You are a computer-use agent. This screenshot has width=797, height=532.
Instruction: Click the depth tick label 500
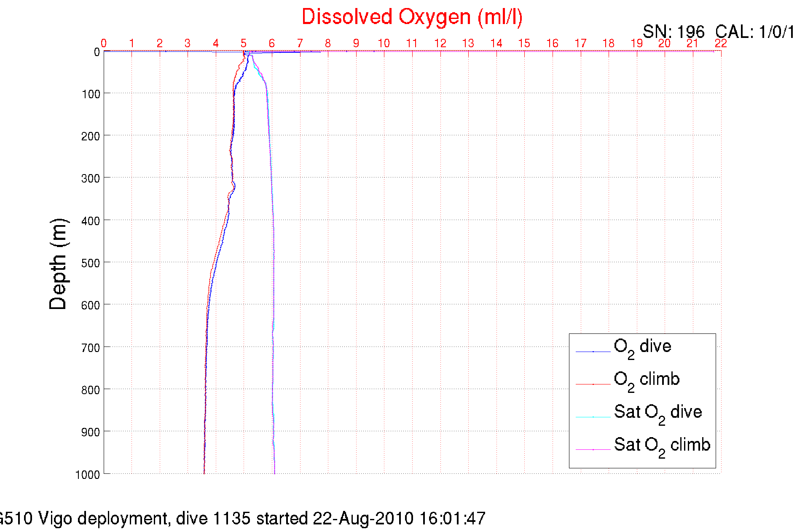91,263
